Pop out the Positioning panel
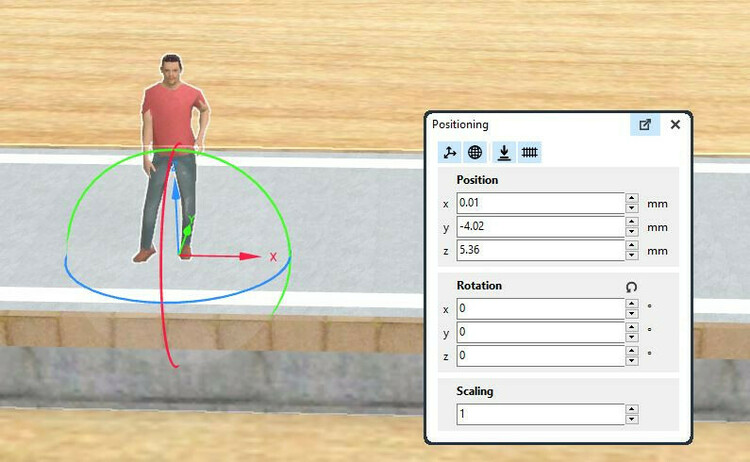Screen dimensions: 750x462 point(645,125)
